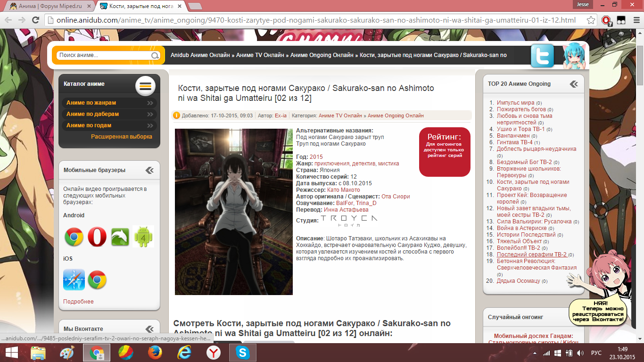Close the Аниме | Форум Miped.ru tab
This screenshot has height=362, width=644.
89,6
